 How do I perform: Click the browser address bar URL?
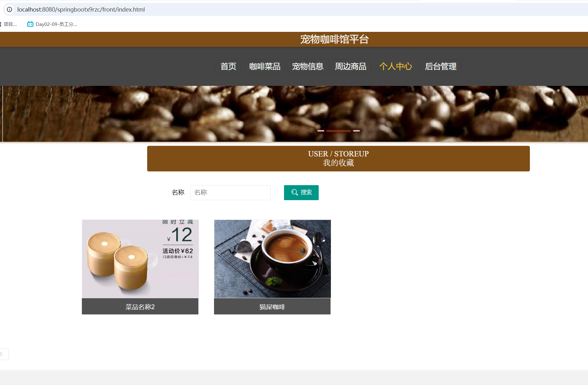pyautogui.click(x=81, y=9)
